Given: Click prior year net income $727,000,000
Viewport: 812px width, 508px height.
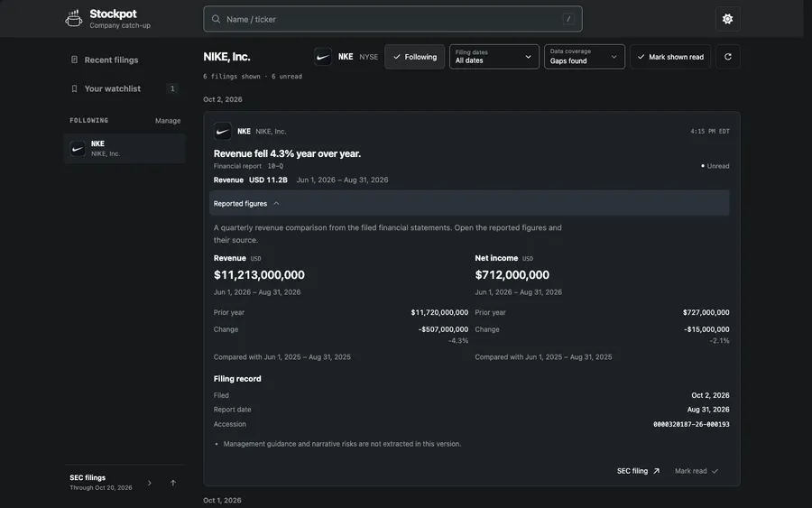Looking at the screenshot, I should point(706,312).
